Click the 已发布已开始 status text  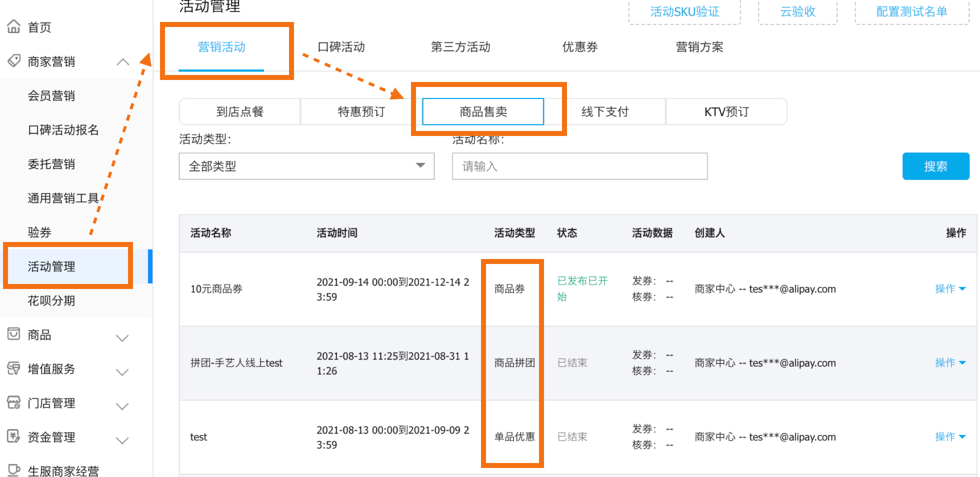582,288
